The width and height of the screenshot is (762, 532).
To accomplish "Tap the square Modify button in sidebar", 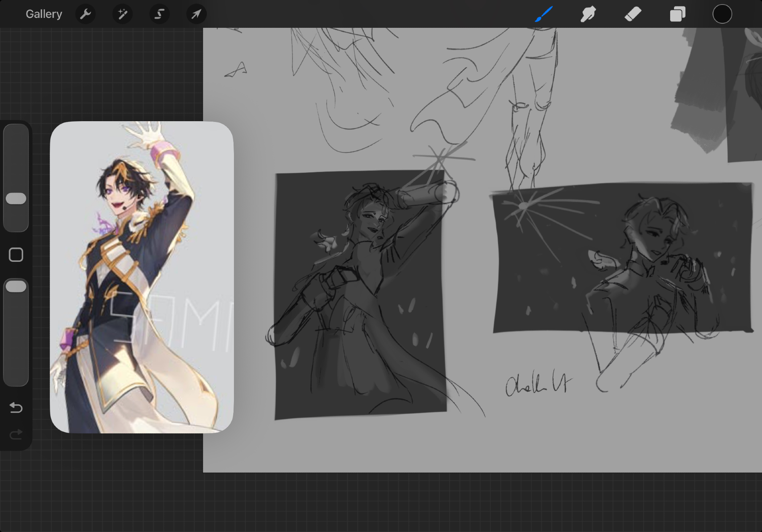I will [x=16, y=255].
